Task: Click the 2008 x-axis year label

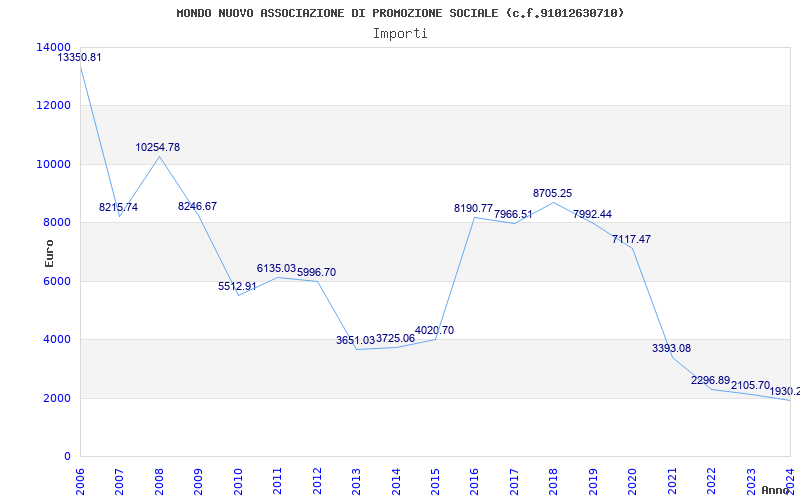Action: [159, 481]
